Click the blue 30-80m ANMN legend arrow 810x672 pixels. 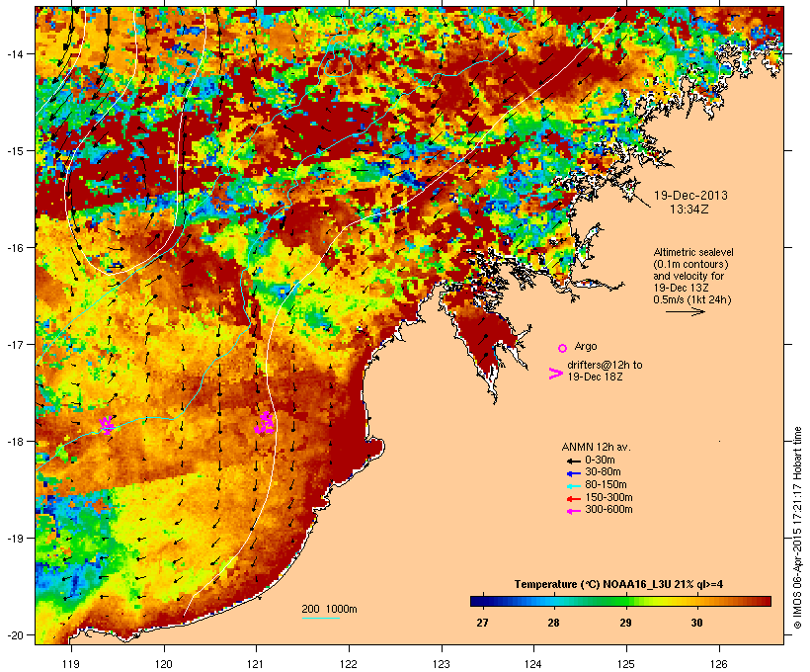pyautogui.click(x=573, y=473)
